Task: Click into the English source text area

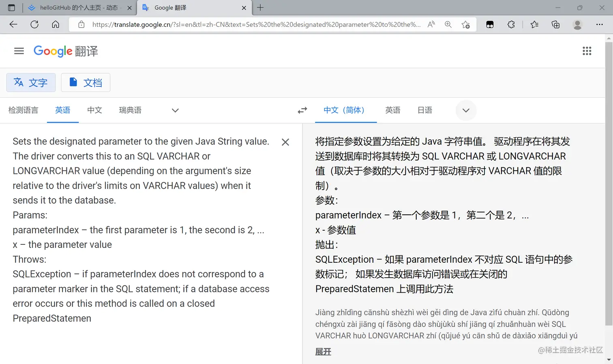Action: coord(141,230)
